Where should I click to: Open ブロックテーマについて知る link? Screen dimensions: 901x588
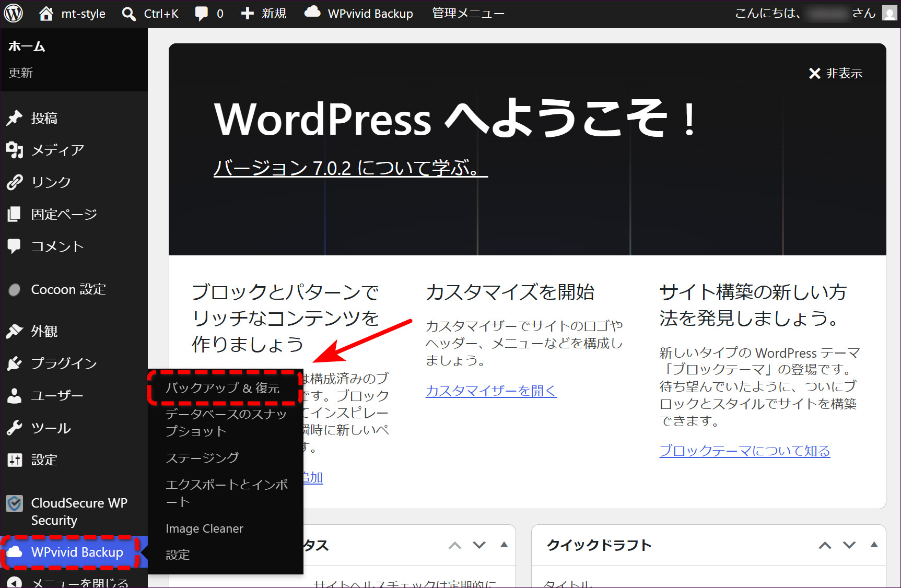745,451
